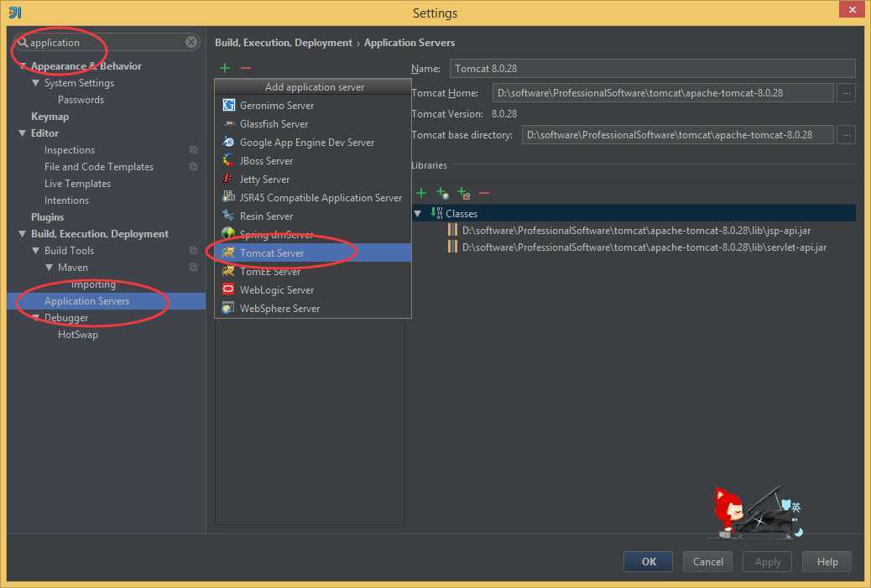Click the TomEE Server icon
Viewport: 871px width, 588px height.
[x=228, y=271]
